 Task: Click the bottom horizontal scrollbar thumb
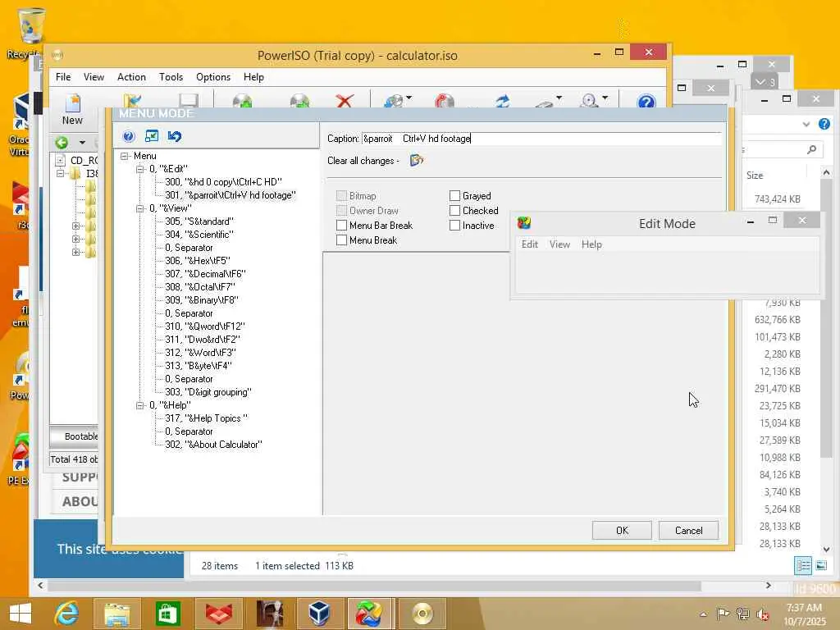coord(374,586)
